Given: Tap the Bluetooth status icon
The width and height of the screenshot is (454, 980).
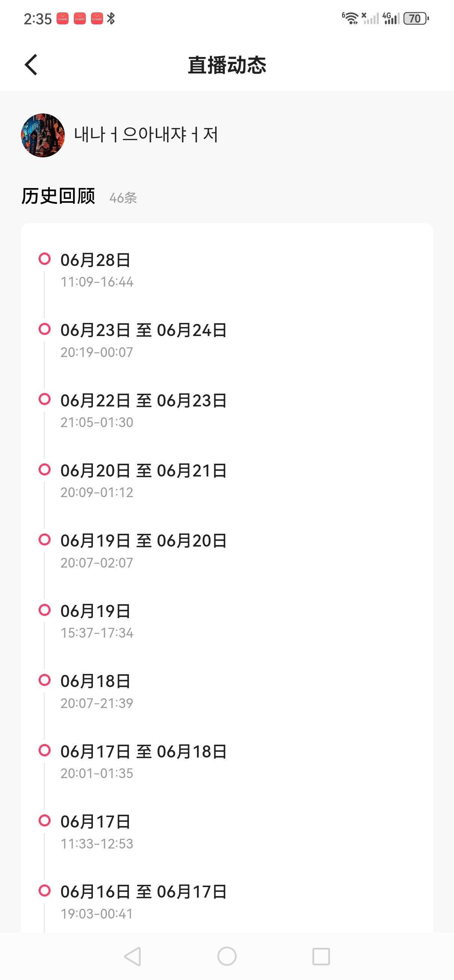Looking at the screenshot, I should coord(111,18).
